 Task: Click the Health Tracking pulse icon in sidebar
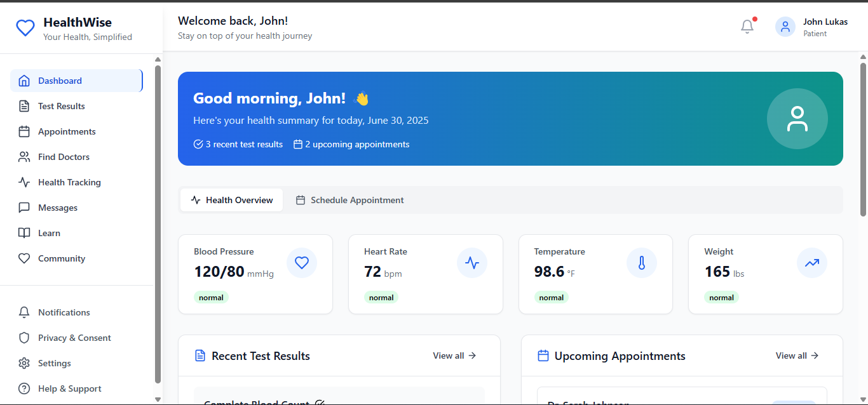(24, 182)
